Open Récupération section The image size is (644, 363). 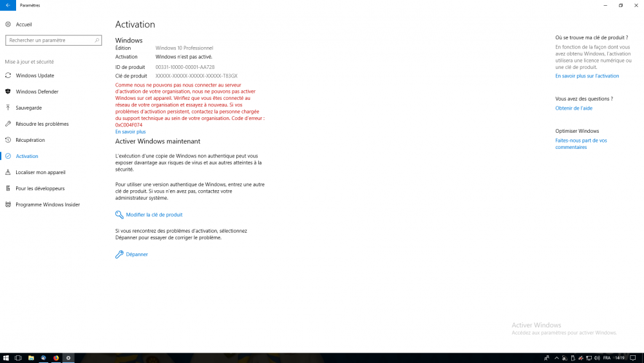(x=30, y=140)
